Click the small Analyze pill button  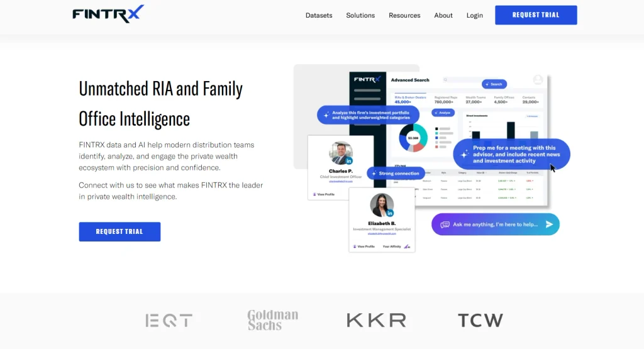click(x=443, y=113)
